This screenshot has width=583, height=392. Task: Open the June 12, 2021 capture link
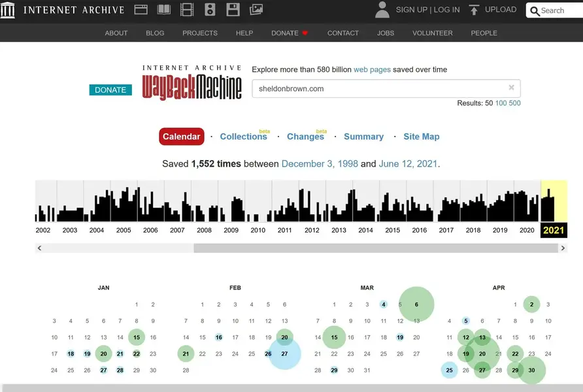408,164
